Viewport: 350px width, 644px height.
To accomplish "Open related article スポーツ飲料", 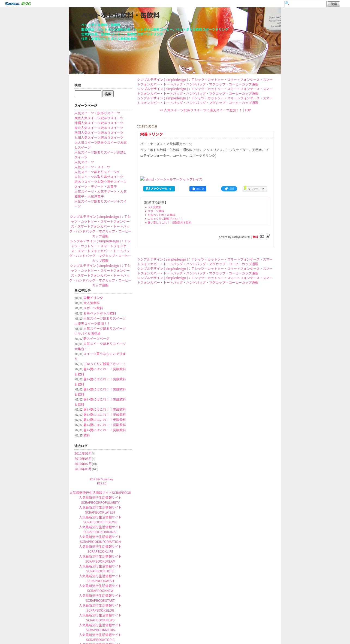I will tap(156, 211).
